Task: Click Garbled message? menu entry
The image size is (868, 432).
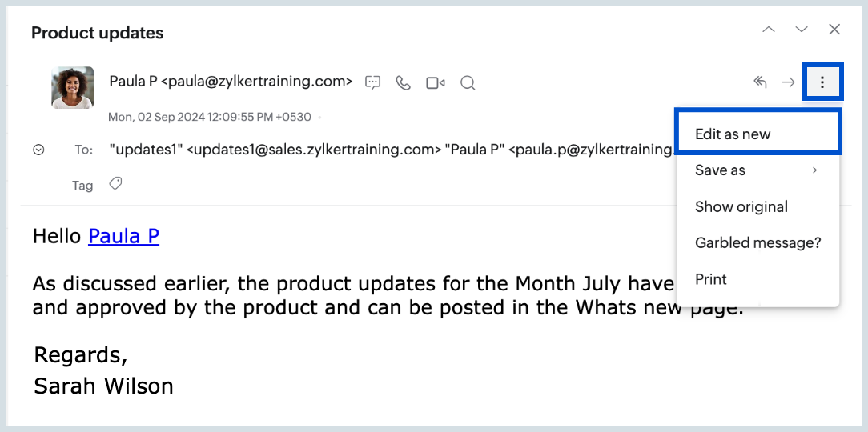Action: point(757,243)
